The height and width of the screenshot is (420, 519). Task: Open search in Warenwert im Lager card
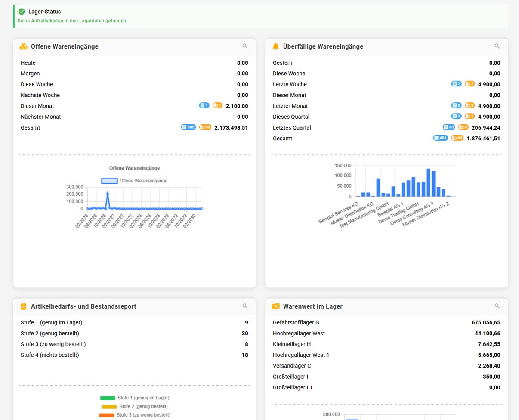pyautogui.click(x=497, y=306)
